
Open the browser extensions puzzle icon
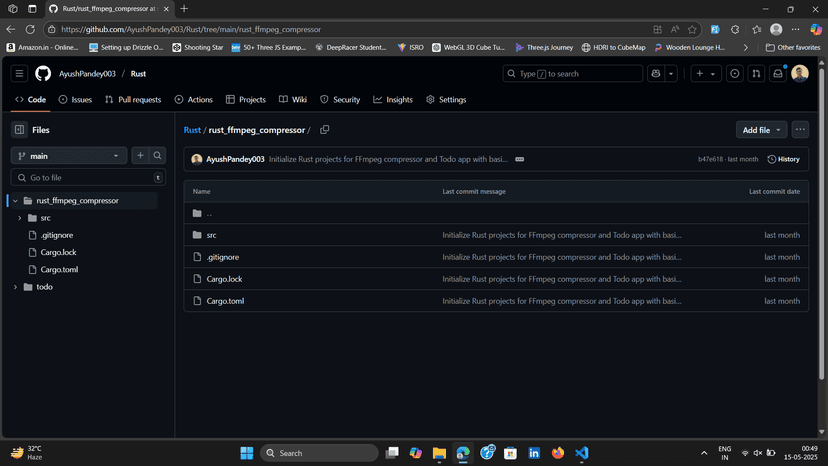[735, 30]
